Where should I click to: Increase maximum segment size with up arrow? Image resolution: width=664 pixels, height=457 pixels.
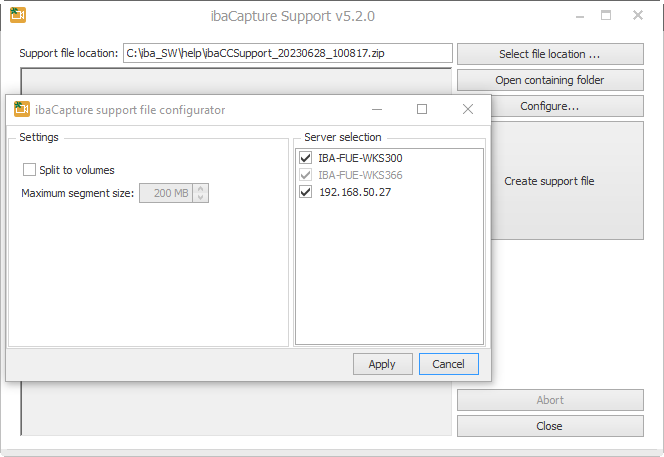tap(200, 188)
